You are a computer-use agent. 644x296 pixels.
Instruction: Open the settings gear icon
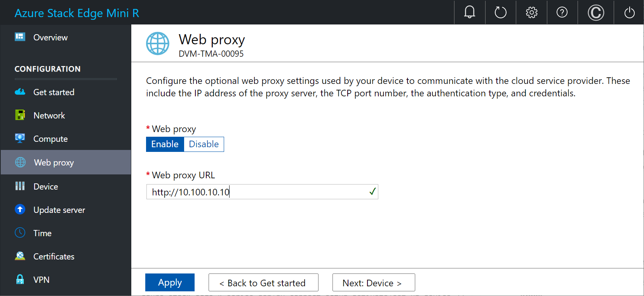(x=531, y=12)
